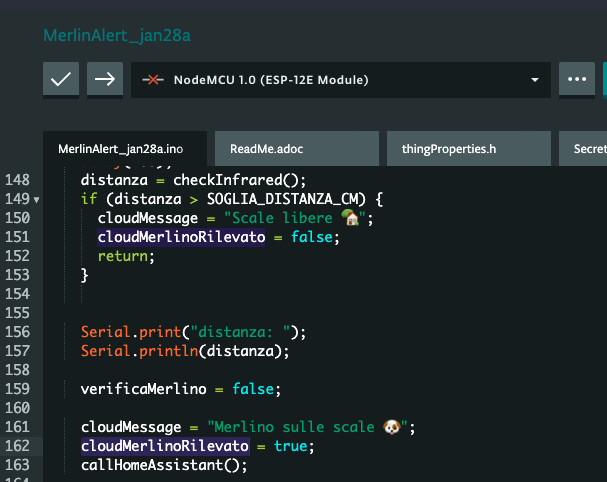The width and height of the screenshot is (607, 482).
Task: Click the true value on line 162
Action: [x=290, y=446]
